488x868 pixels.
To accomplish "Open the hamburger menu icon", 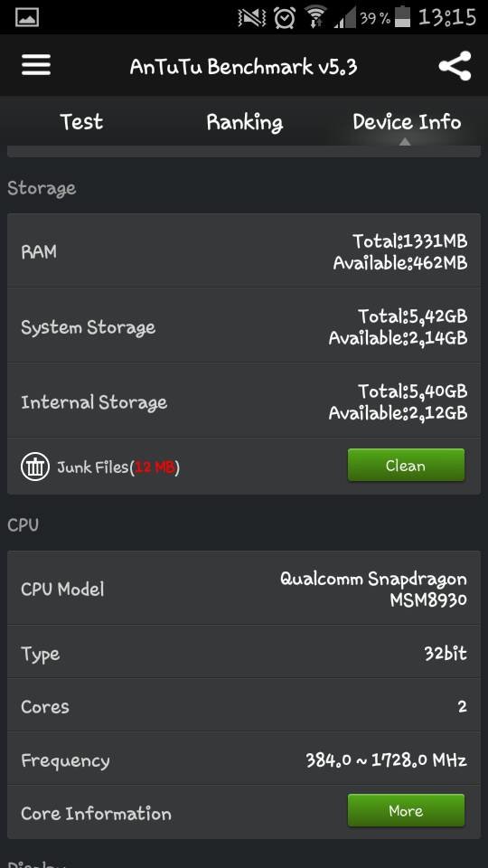I will click(36, 65).
